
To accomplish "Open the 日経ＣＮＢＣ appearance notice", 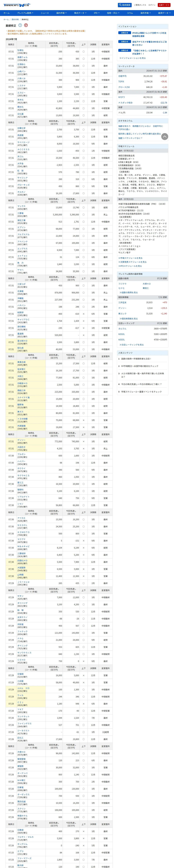I will point(149,52).
